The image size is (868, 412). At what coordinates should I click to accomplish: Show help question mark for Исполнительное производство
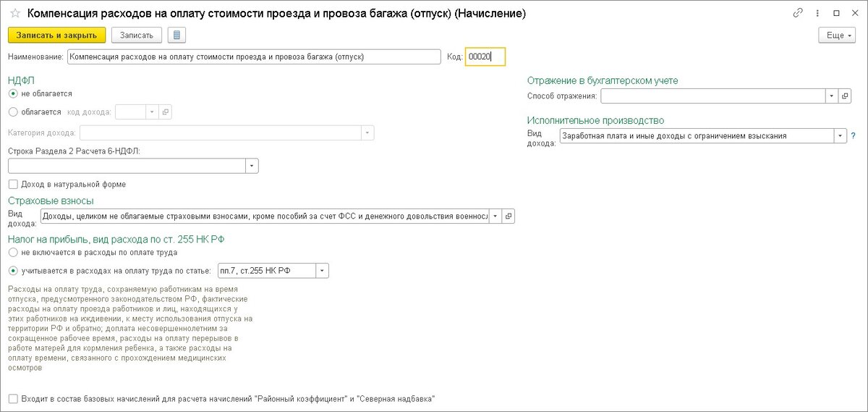[854, 135]
